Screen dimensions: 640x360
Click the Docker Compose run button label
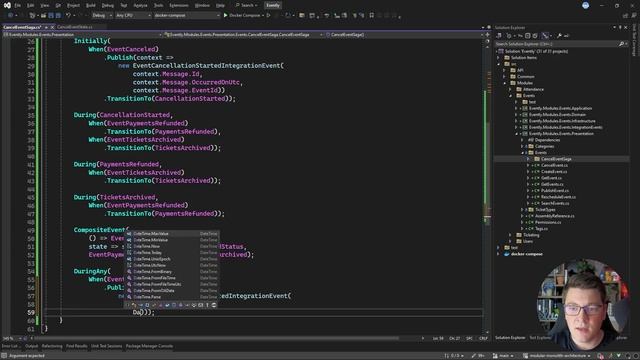244,16
